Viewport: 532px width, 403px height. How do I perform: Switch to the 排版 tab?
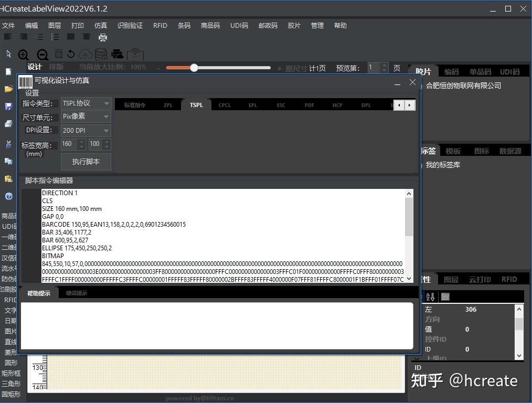coord(56,67)
